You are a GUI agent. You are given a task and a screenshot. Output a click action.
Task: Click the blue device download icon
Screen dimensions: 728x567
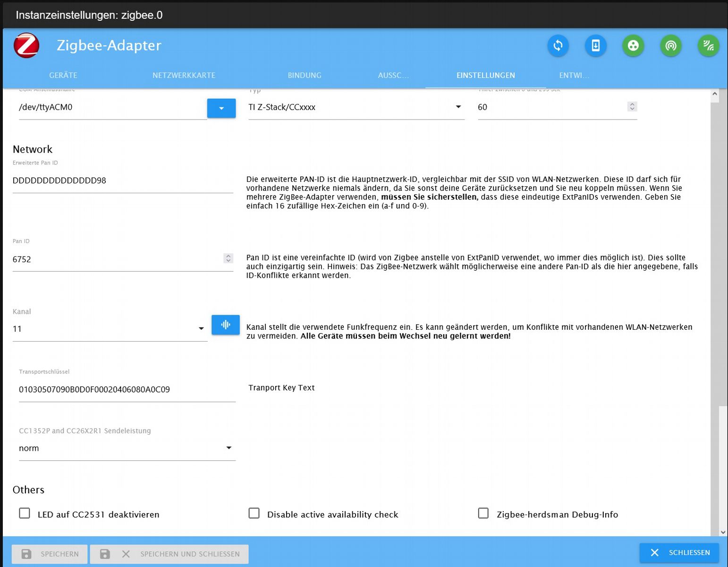596,45
